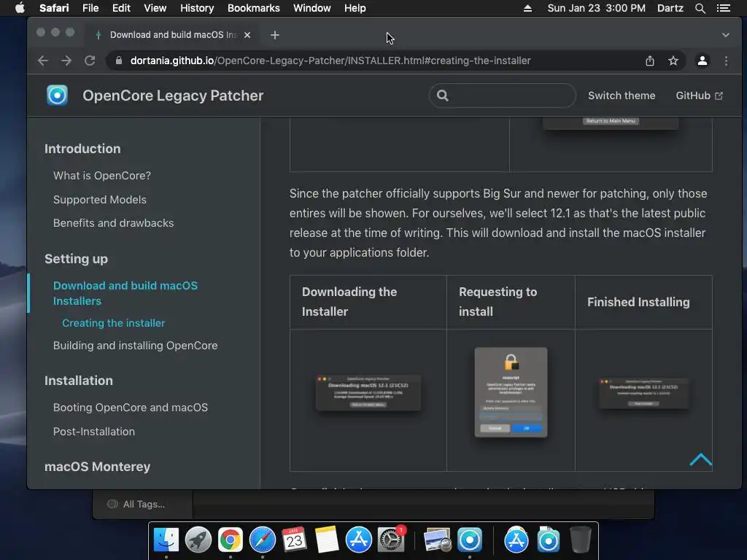Open Control Center icon in menu bar
The image size is (747, 560).
coord(724,8)
